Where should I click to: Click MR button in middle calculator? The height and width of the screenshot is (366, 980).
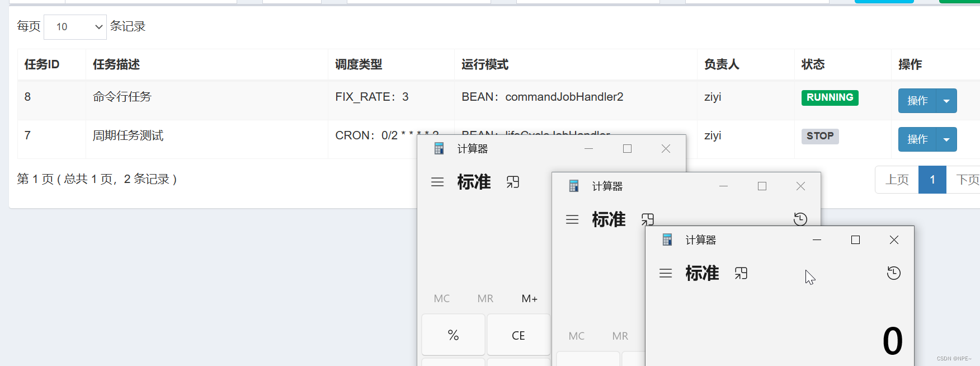click(620, 336)
